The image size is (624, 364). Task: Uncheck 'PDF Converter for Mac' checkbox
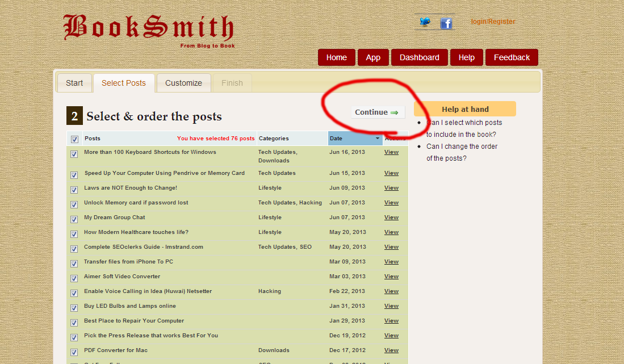point(74,352)
